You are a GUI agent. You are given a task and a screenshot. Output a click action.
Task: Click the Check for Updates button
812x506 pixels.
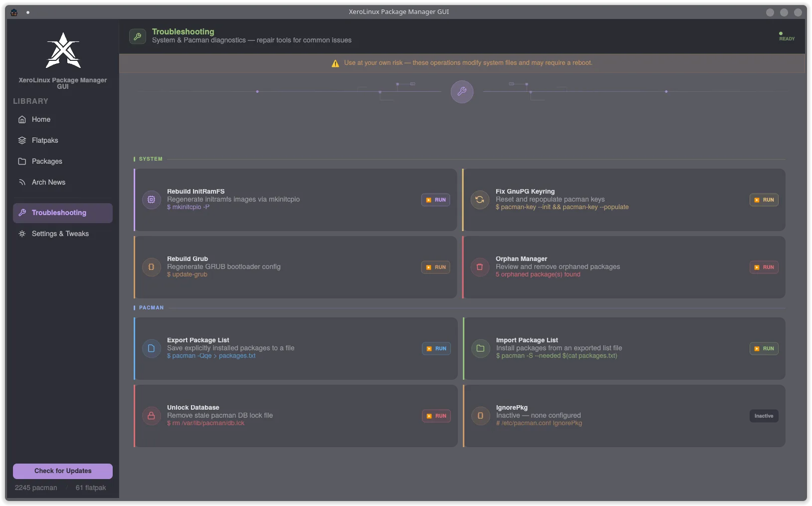[x=63, y=471]
